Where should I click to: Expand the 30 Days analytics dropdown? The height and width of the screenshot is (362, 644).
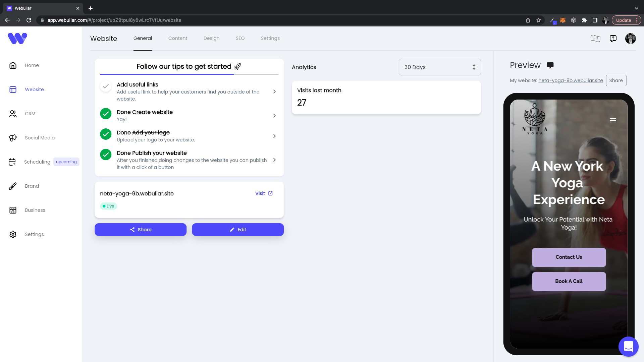440,67
